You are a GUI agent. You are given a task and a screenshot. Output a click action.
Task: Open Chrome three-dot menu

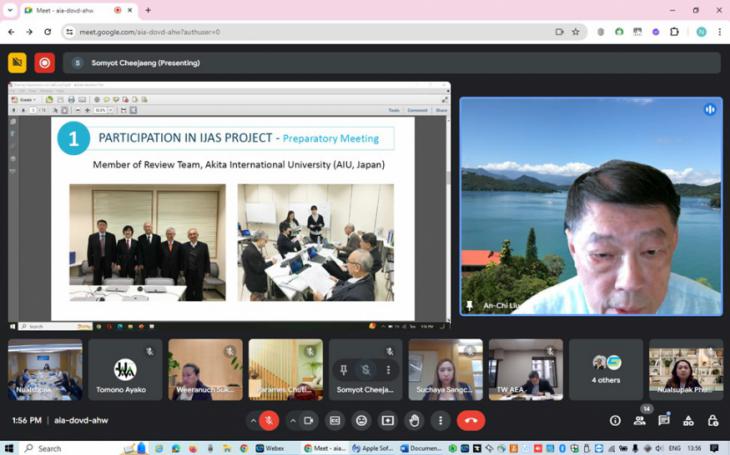pyautogui.click(x=719, y=32)
